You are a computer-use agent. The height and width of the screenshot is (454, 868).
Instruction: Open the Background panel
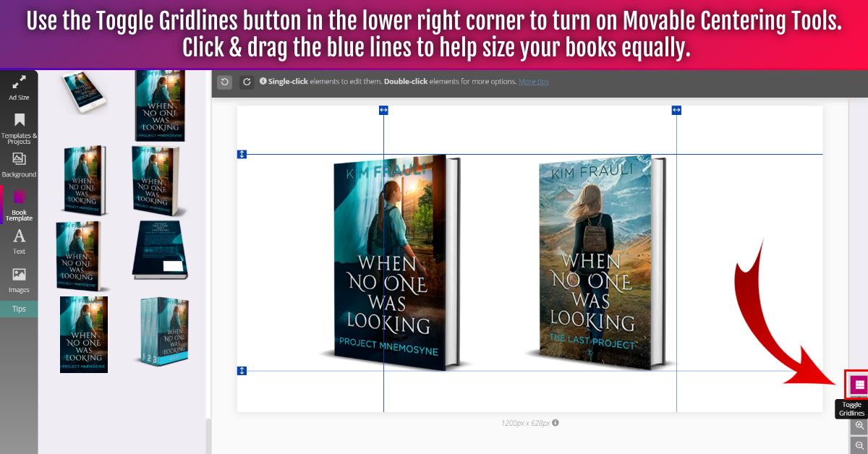click(19, 165)
